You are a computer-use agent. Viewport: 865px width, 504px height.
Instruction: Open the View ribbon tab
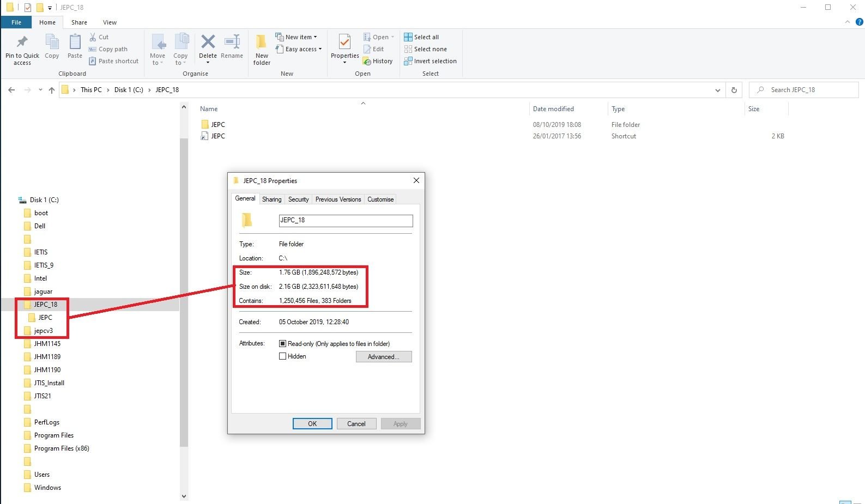[110, 22]
